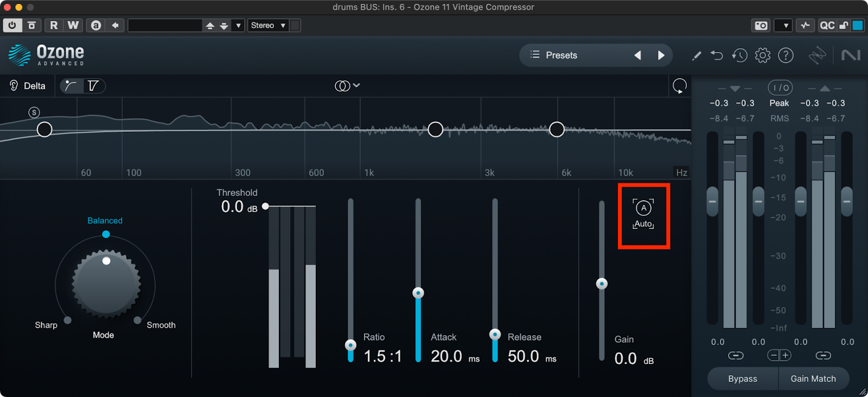This screenshot has height=397, width=868.
Task: Open the dropdown beside the camera icon
Action: [x=785, y=25]
